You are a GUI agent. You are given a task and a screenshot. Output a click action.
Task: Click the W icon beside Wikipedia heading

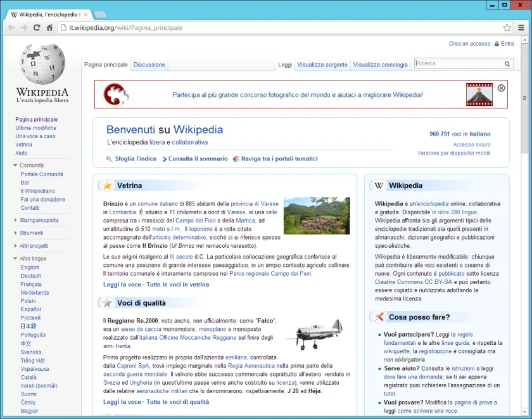379,185
